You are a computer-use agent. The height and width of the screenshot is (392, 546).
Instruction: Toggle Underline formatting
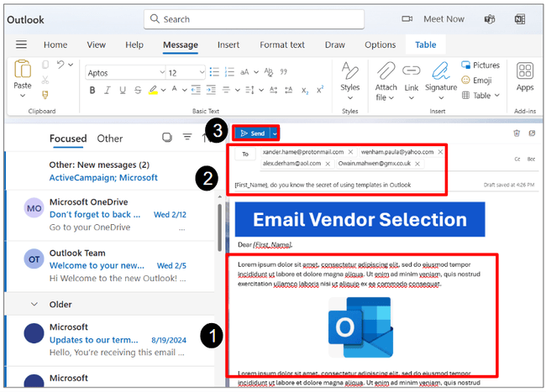coord(121,90)
